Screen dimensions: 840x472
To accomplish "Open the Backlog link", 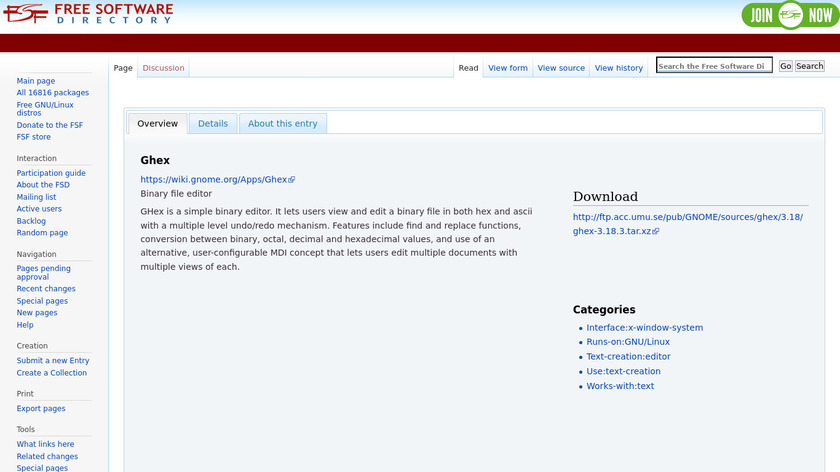I will 31,221.
